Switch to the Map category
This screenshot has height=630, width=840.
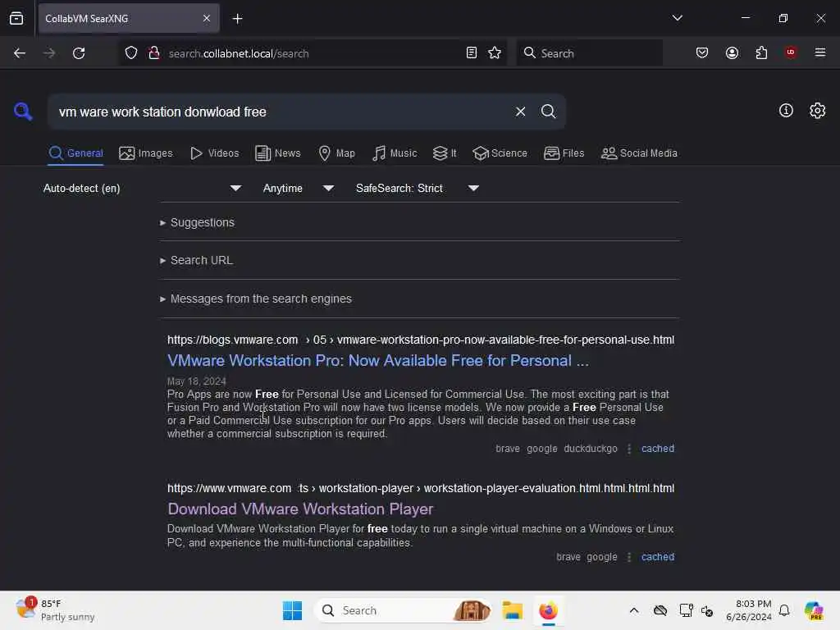336,153
